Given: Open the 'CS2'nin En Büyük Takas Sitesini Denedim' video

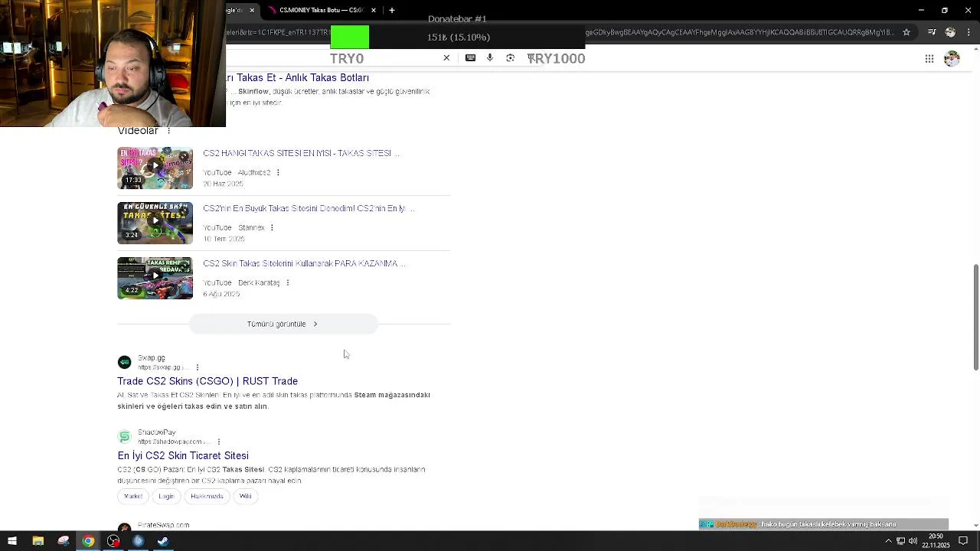Looking at the screenshot, I should [x=309, y=208].
